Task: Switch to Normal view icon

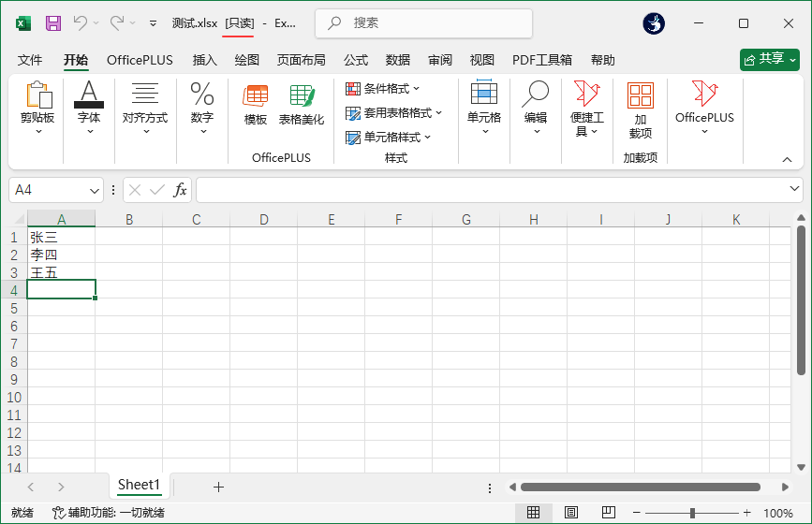Action: [x=534, y=513]
